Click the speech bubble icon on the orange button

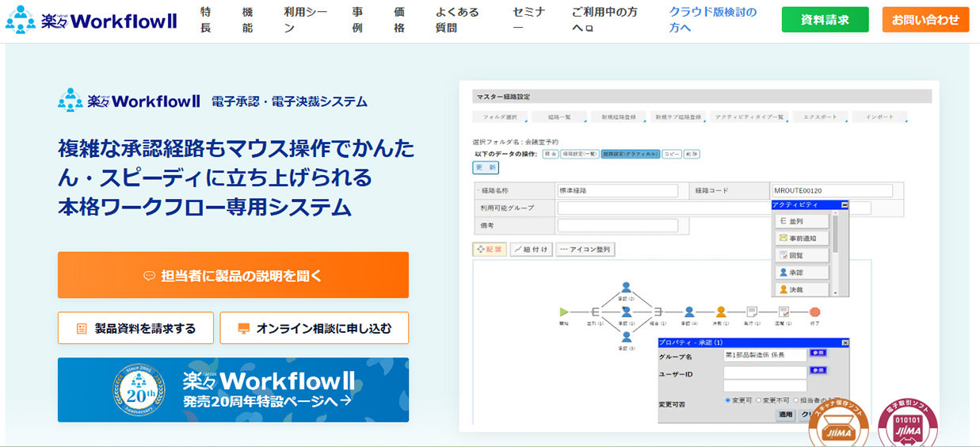tap(149, 276)
